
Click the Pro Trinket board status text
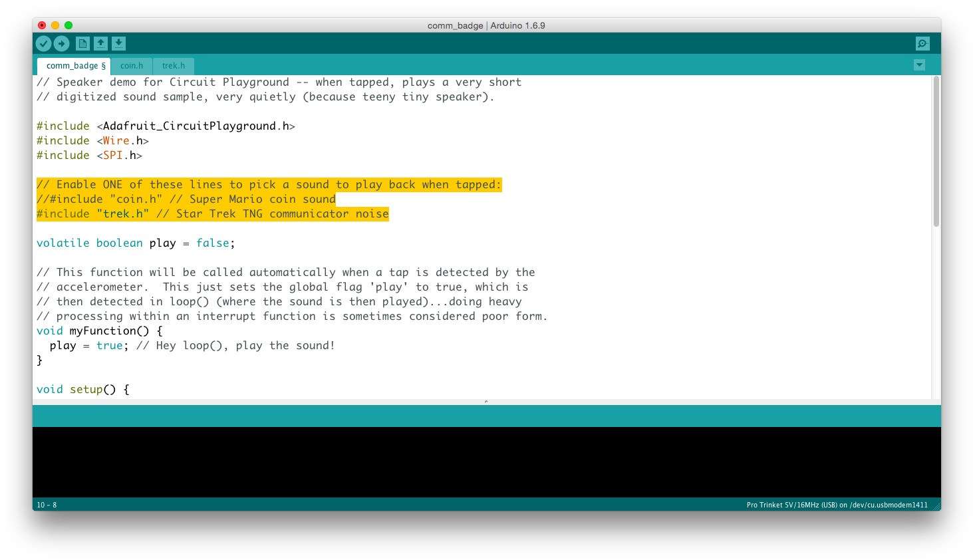tap(837, 505)
